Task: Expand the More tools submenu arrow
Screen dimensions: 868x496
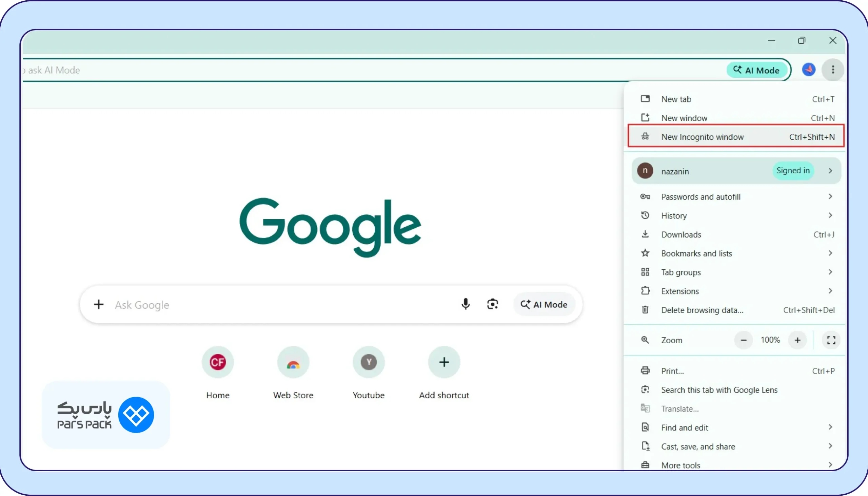Action: [x=830, y=465]
